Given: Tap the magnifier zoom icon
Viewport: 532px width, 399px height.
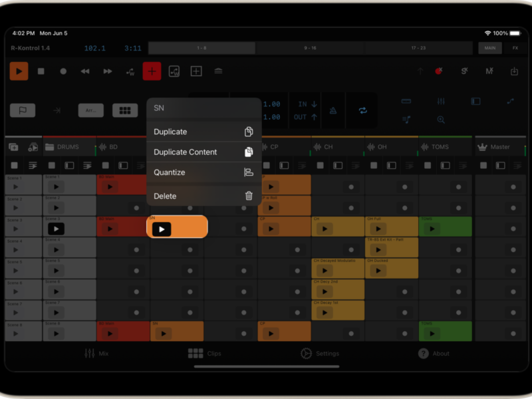Looking at the screenshot, I should pyautogui.click(x=441, y=120).
